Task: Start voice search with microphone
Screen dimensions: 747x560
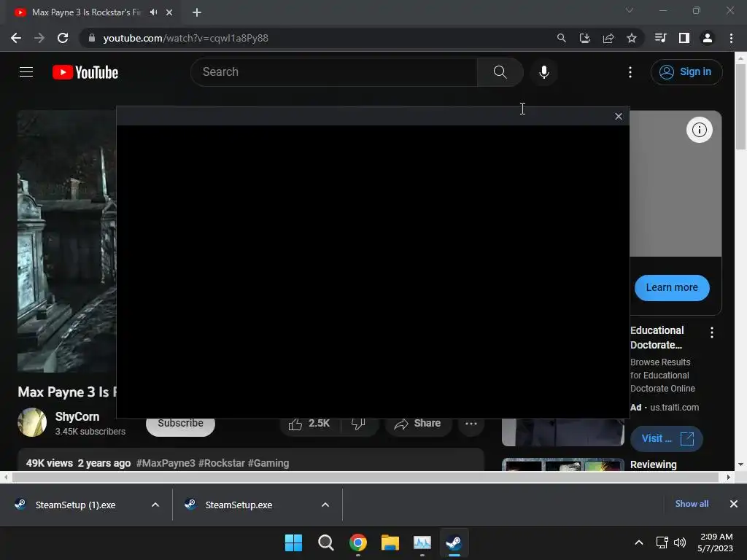Action: pyautogui.click(x=543, y=72)
